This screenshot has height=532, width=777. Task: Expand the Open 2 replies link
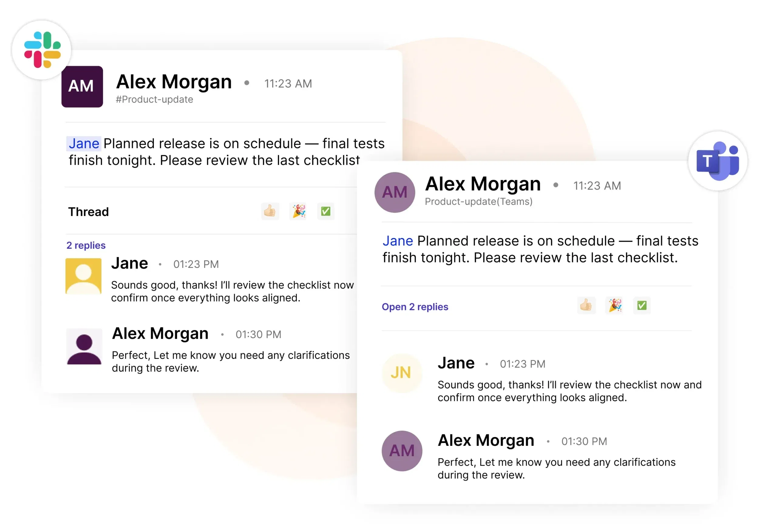pyautogui.click(x=415, y=307)
